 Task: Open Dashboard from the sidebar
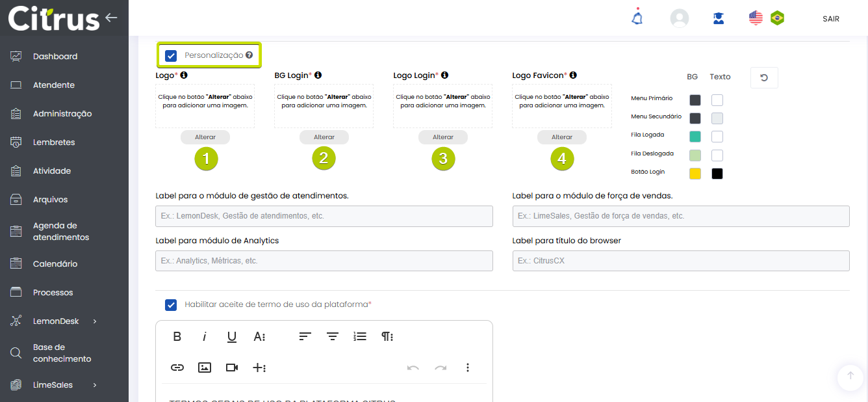tap(55, 57)
